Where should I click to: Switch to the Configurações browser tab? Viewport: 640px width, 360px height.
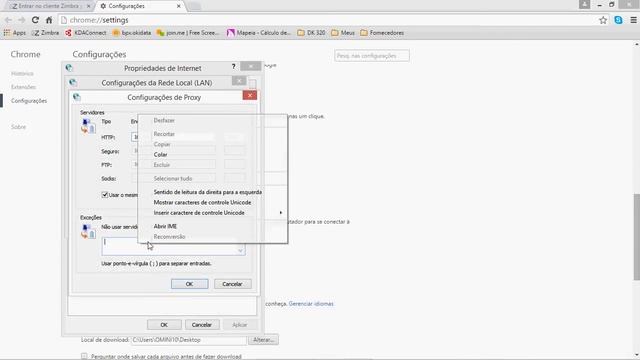point(140,6)
